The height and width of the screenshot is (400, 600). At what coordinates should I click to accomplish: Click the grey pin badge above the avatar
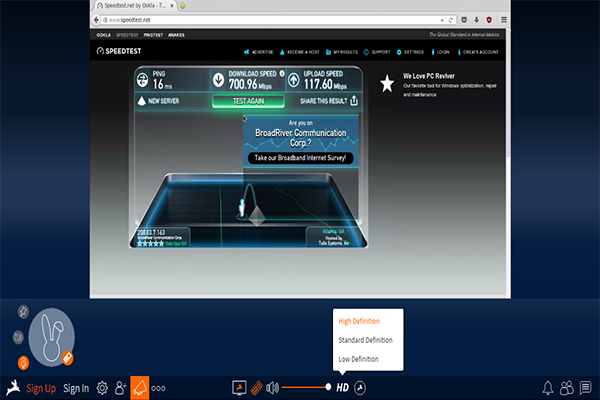tap(23, 311)
